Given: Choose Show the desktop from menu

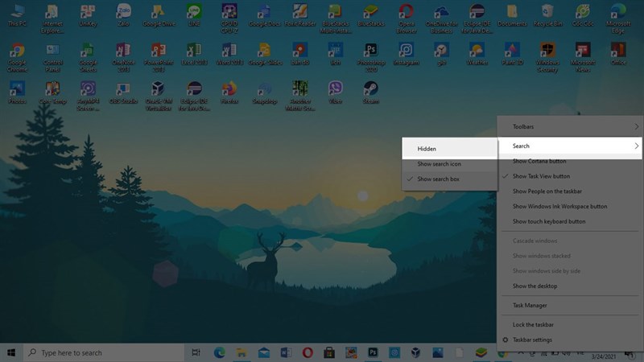Looking at the screenshot, I should [x=570, y=286].
